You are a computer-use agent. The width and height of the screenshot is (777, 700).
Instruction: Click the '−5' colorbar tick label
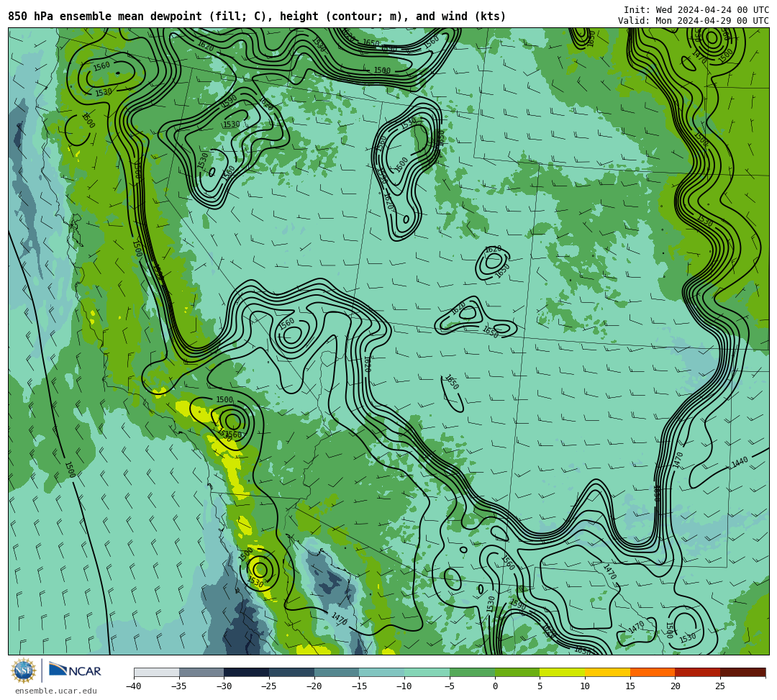(450, 686)
